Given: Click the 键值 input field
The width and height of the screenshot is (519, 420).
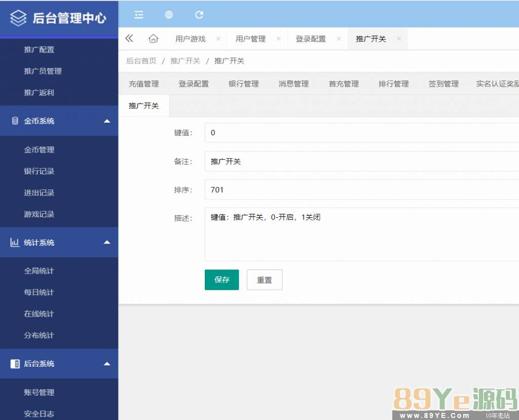Looking at the screenshot, I should point(361,133).
